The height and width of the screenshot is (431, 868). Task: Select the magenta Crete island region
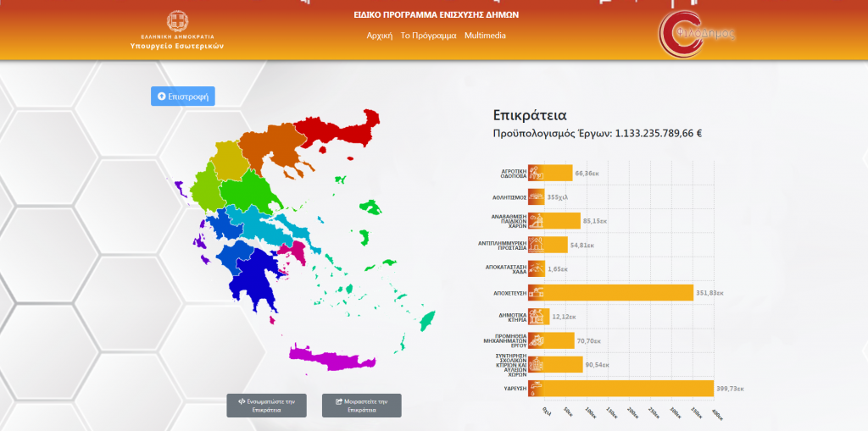click(x=332, y=358)
